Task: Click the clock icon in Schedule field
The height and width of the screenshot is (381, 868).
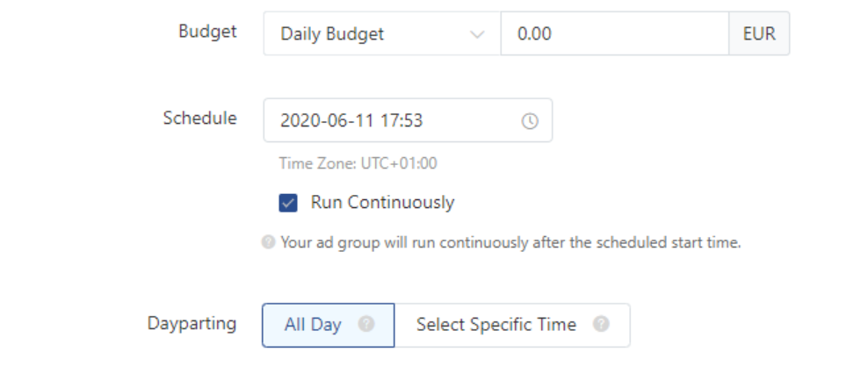Action: [x=530, y=121]
